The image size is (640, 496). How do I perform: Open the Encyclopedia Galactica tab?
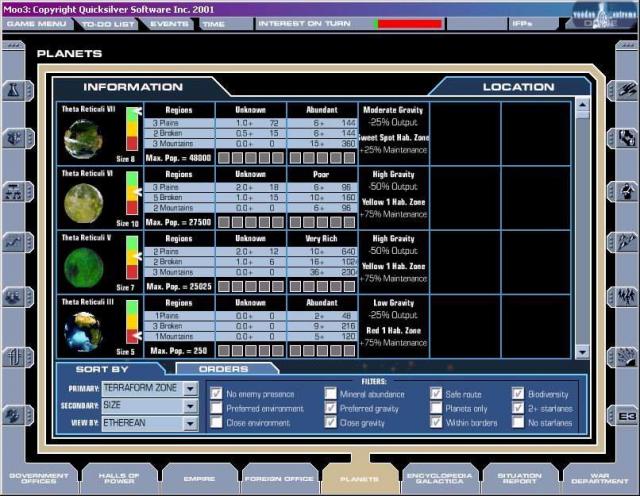click(x=439, y=478)
